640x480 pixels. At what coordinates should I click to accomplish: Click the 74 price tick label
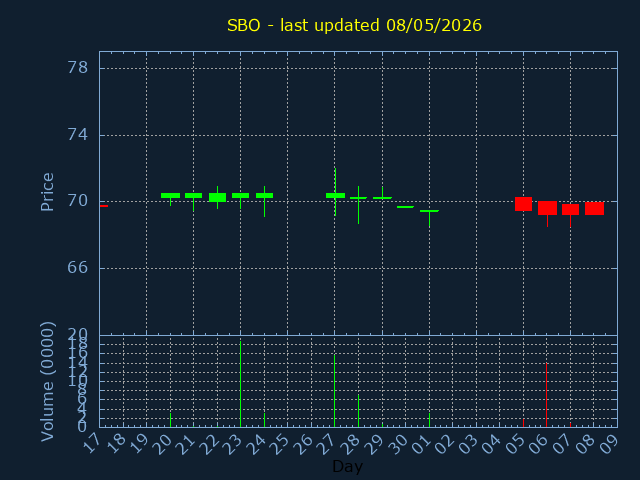[x=77, y=135]
